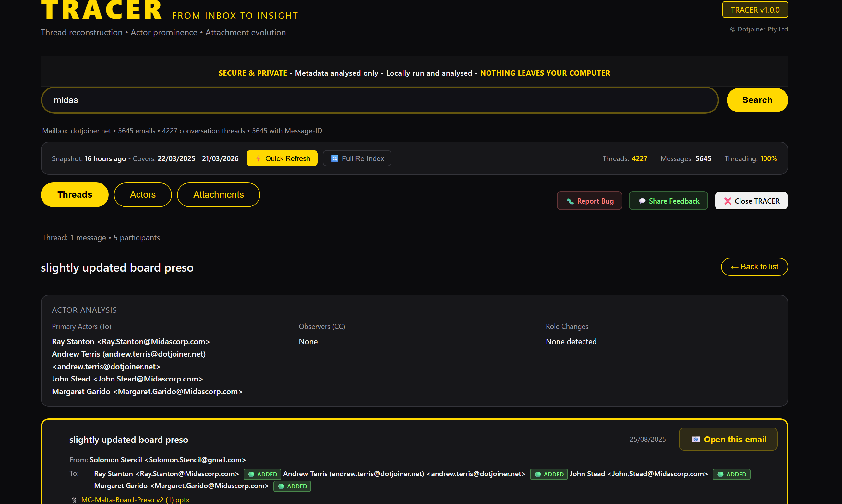Click the Full Re-Index sync icon
This screenshot has width=842, height=504.
pos(335,158)
